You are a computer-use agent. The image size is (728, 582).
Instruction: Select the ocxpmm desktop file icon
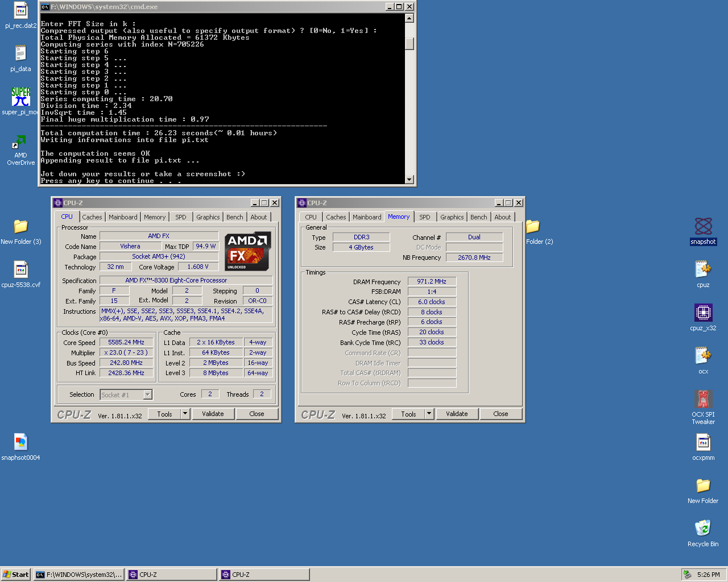point(703,442)
